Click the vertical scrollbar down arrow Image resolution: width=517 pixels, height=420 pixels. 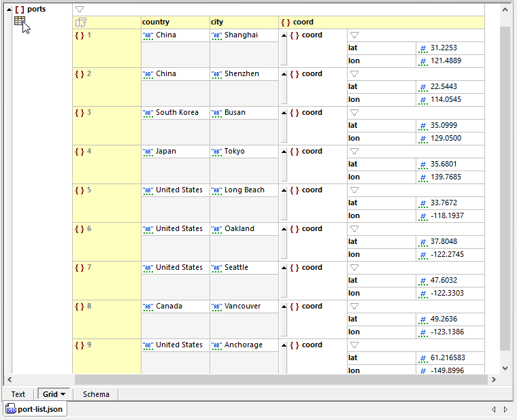pyautogui.click(x=504, y=368)
